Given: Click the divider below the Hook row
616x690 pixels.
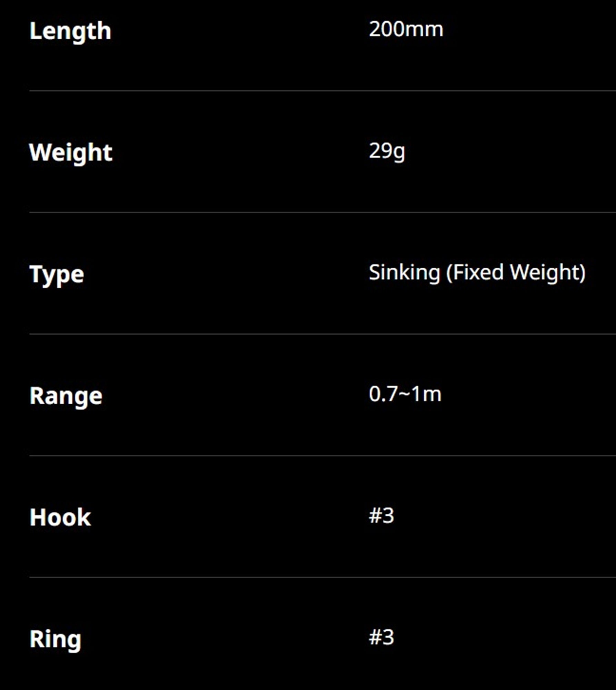Looking at the screenshot, I should coord(323,577).
